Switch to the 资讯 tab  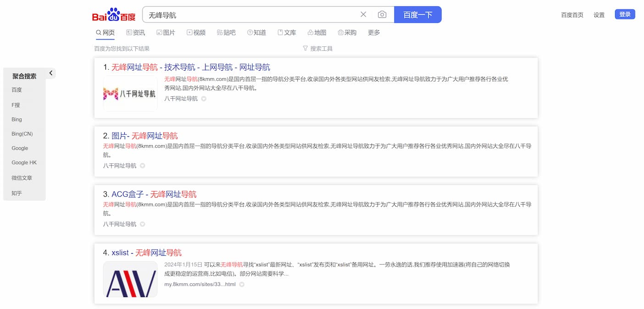[x=135, y=33]
